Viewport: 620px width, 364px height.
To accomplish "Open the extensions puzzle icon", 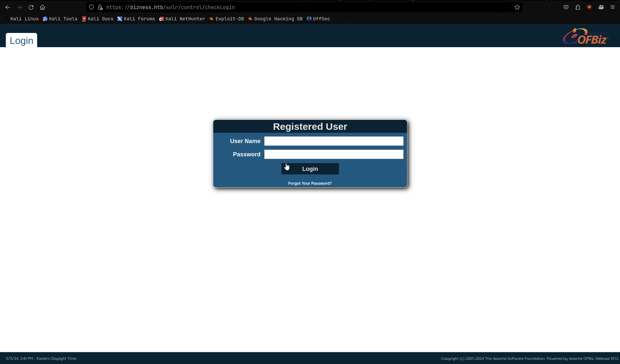I will pyautogui.click(x=578, y=7).
